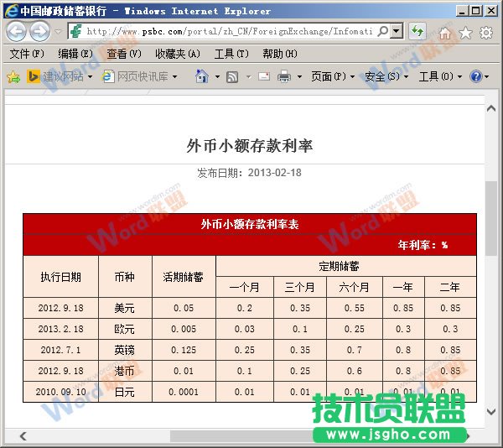503x448 pixels.
Task: Open the 帮助(H) menu
Action: [280, 54]
